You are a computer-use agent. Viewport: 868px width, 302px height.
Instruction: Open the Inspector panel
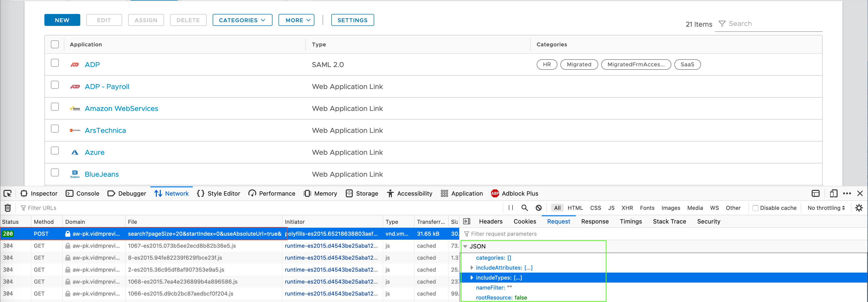click(x=39, y=194)
